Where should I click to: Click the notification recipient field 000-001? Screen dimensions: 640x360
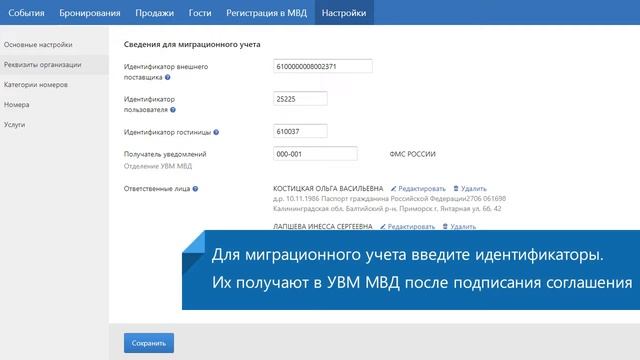pyautogui.click(x=315, y=154)
